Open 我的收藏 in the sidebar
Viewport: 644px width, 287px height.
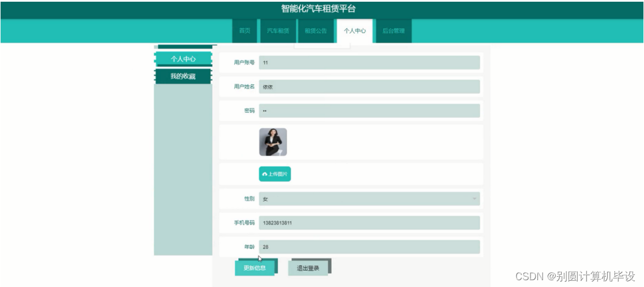(x=183, y=76)
